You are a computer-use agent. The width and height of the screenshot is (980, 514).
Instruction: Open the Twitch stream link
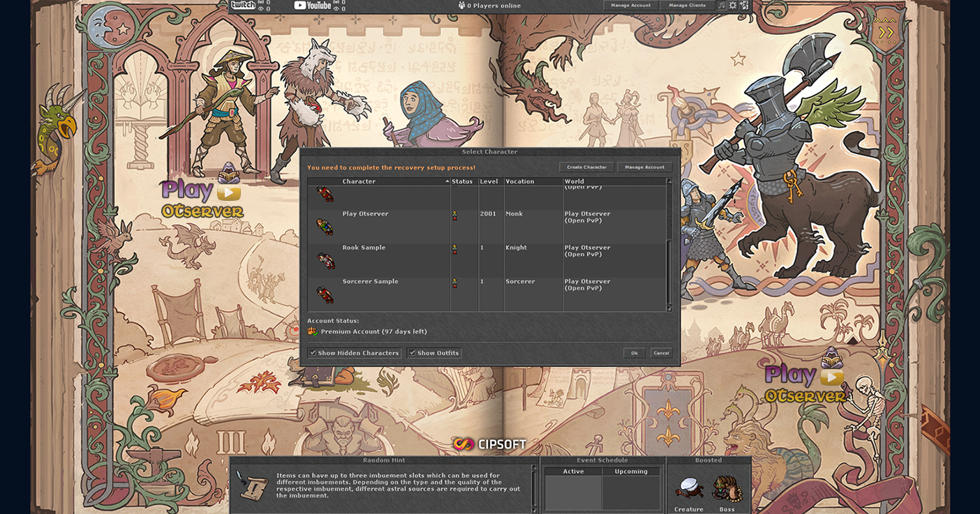(243, 6)
